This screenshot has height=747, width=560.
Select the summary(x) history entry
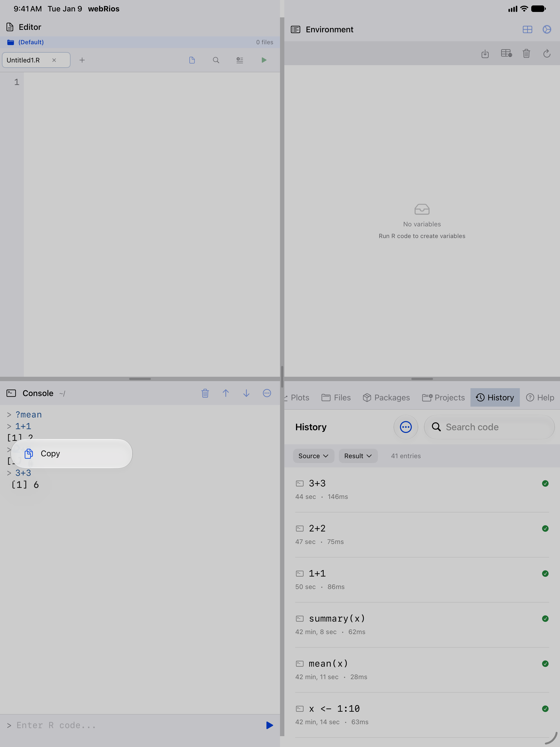coord(422,625)
